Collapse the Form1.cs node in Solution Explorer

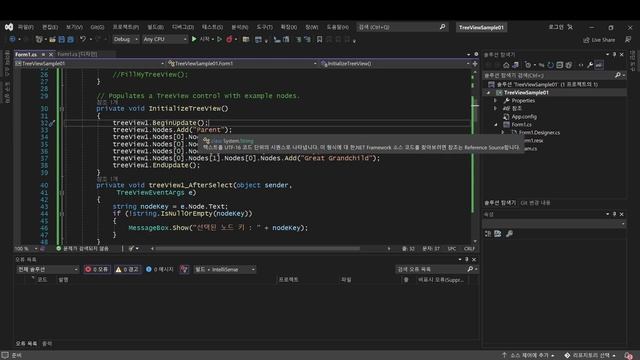click(496, 124)
